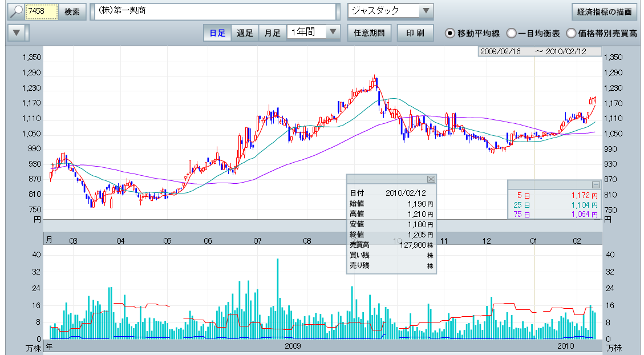Enable the 一目均衡表 radio option
Viewport: 644px width, 355px height.
(511, 33)
